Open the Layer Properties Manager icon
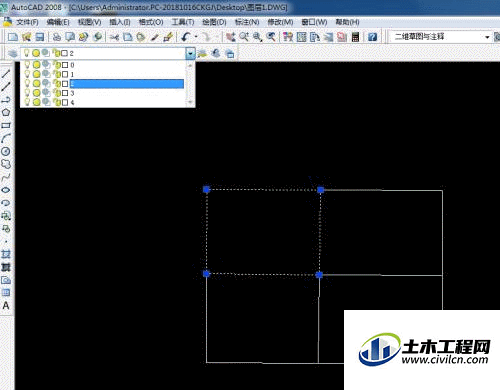This screenshot has width=500, height=390. 12,53
